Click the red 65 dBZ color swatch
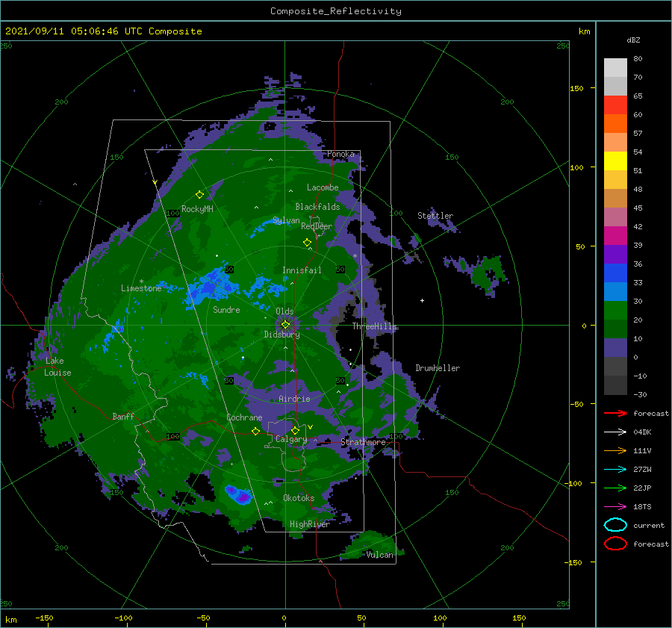Image resolution: width=672 pixels, height=628 pixels. pyautogui.click(x=615, y=105)
